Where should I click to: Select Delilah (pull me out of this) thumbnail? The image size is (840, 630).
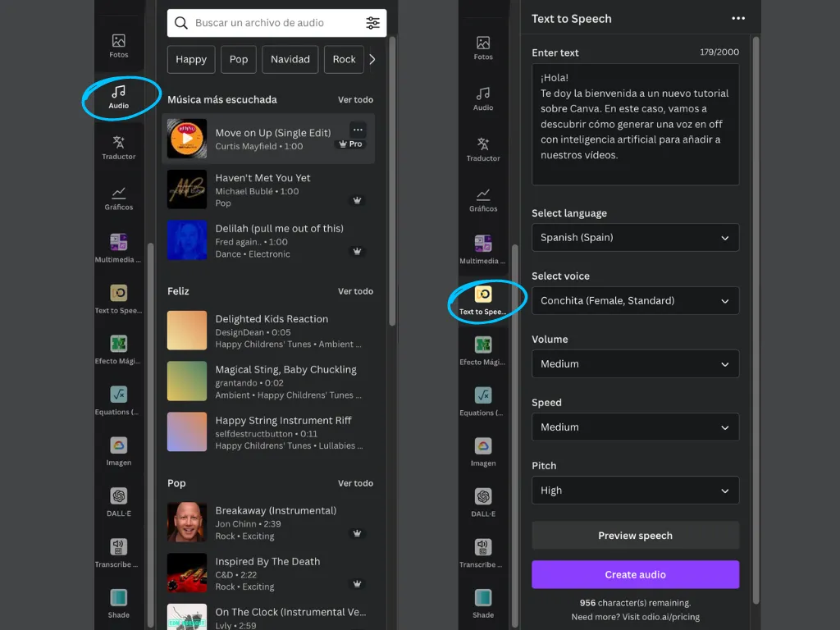point(187,240)
